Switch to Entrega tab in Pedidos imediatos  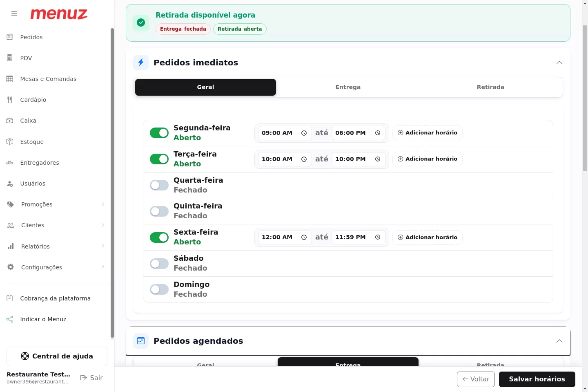348,87
